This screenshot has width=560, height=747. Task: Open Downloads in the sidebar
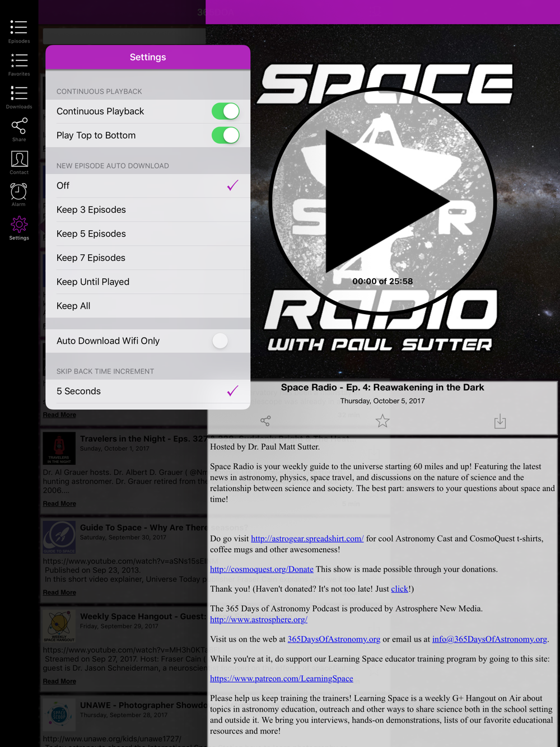point(18,97)
